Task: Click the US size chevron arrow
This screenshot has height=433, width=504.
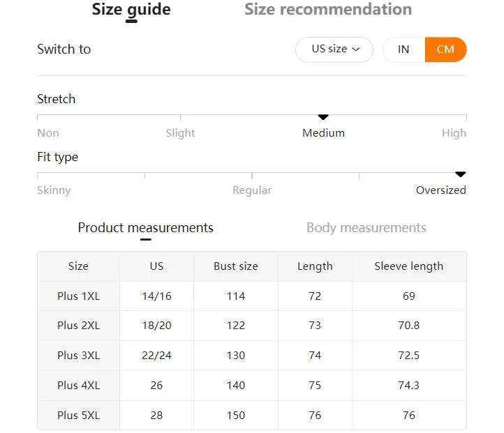Action: click(356, 50)
